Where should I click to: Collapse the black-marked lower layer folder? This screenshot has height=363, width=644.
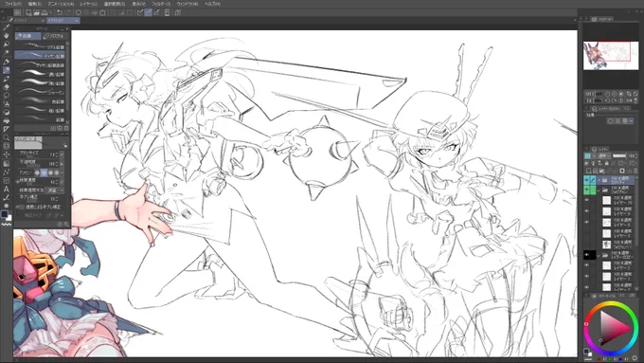(599, 255)
